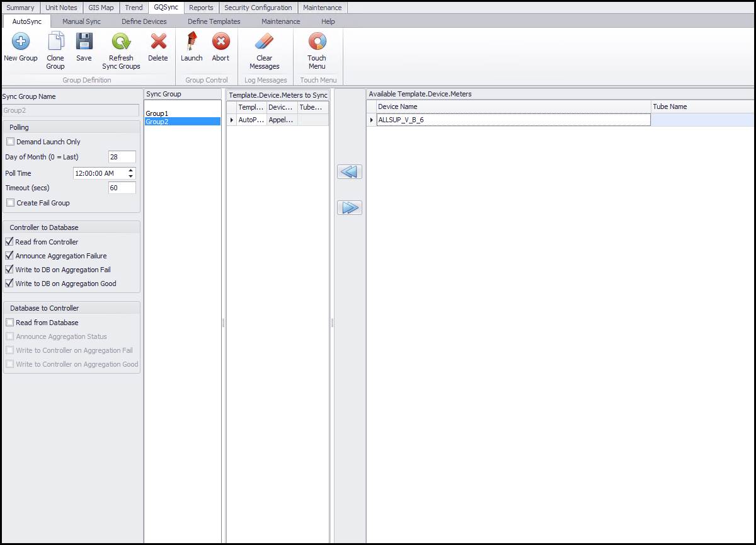Abort the running sync group
The width and height of the screenshot is (756, 545).
pyautogui.click(x=220, y=42)
